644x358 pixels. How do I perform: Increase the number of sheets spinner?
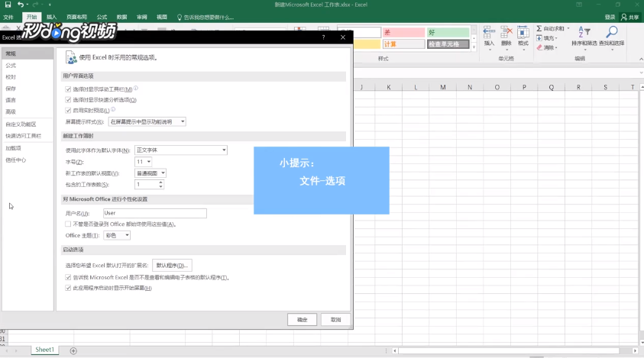pyautogui.click(x=161, y=182)
